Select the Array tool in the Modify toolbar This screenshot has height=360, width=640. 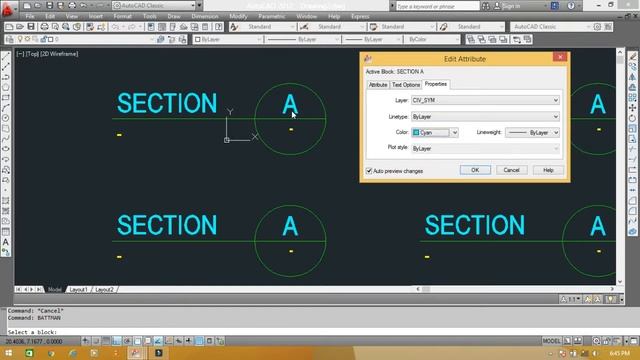[x=632, y=98]
